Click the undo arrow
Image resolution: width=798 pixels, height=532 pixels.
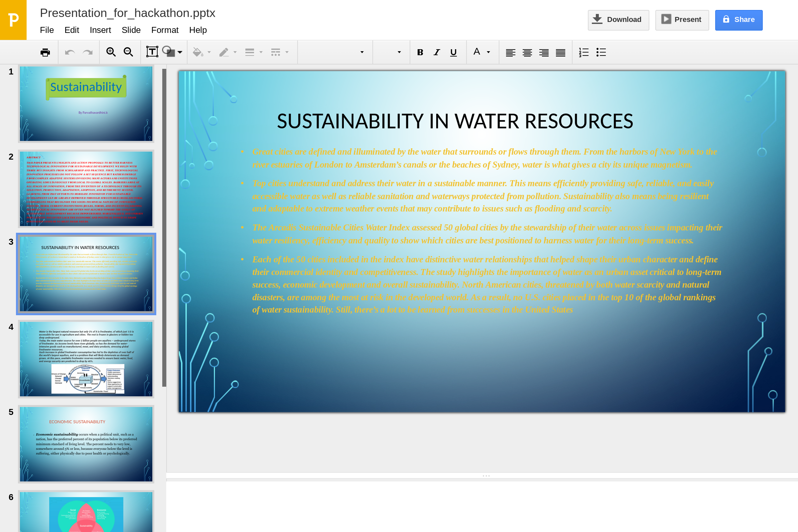click(x=70, y=52)
